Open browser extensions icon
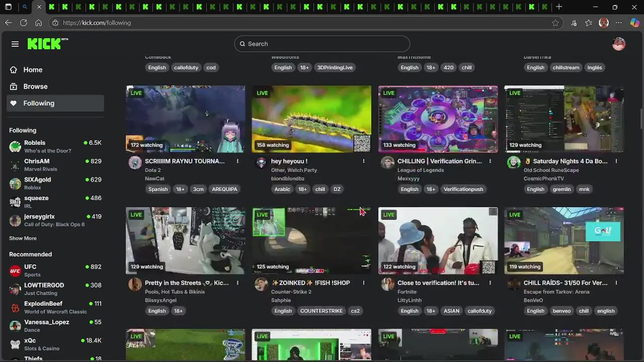644x362 pixels. [574, 23]
